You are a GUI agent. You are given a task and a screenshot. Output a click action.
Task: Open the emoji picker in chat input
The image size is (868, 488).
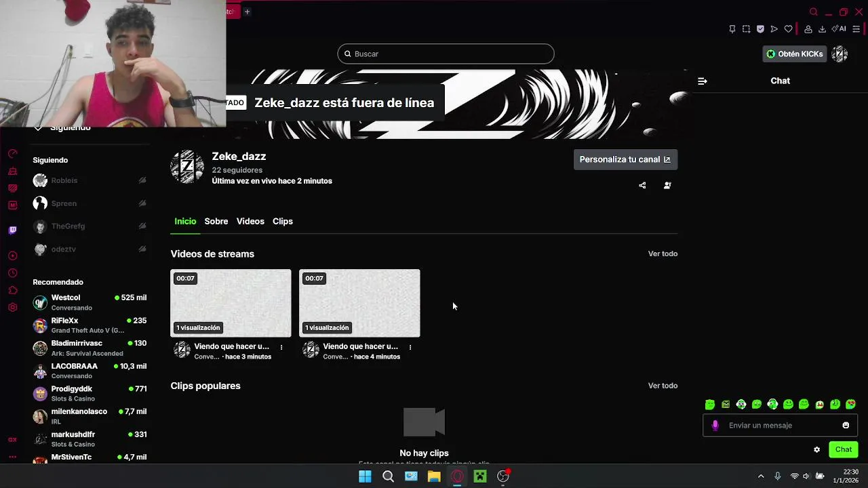pyautogui.click(x=846, y=426)
